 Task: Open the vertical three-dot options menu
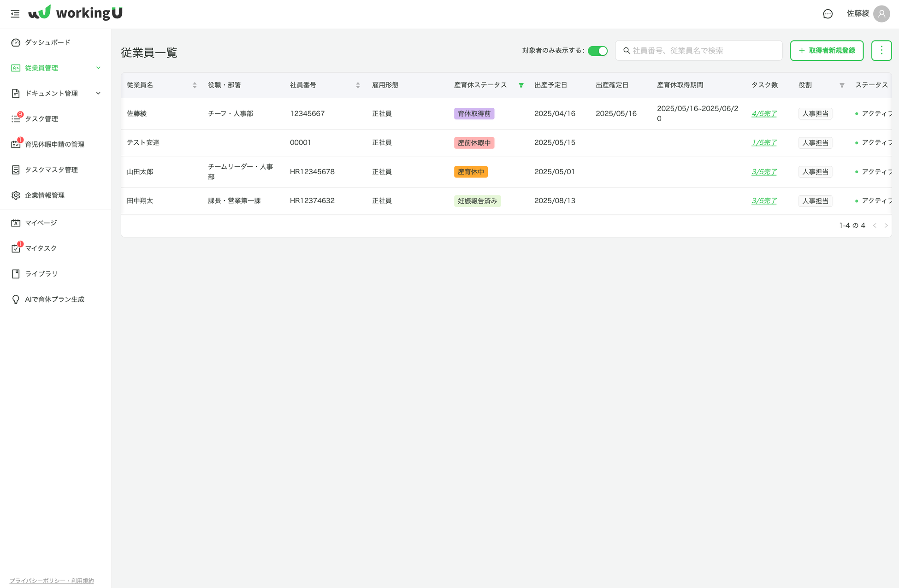(881, 50)
